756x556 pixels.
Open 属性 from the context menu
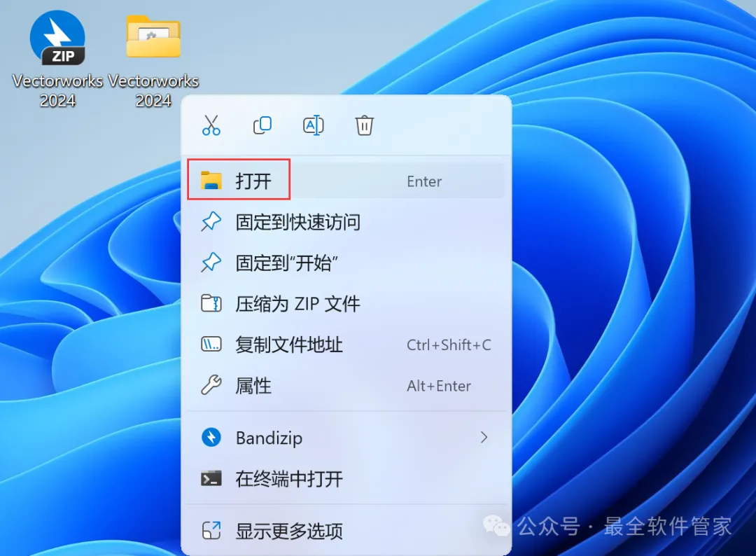(346, 386)
